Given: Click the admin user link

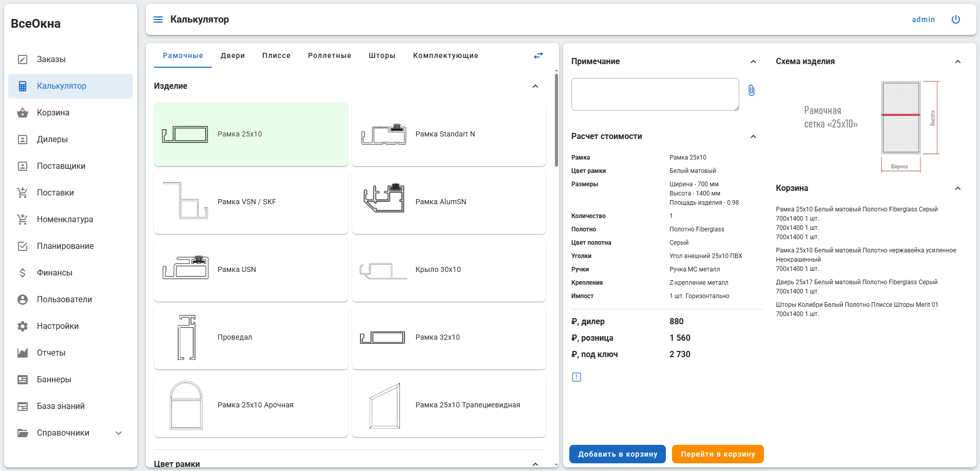Looking at the screenshot, I should (x=923, y=19).
